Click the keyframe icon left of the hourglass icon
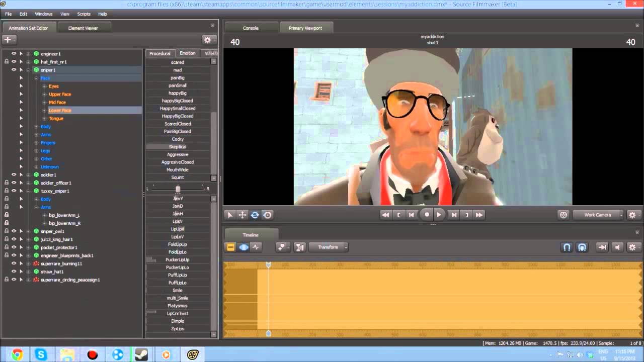The image size is (644, 362). pos(282,247)
